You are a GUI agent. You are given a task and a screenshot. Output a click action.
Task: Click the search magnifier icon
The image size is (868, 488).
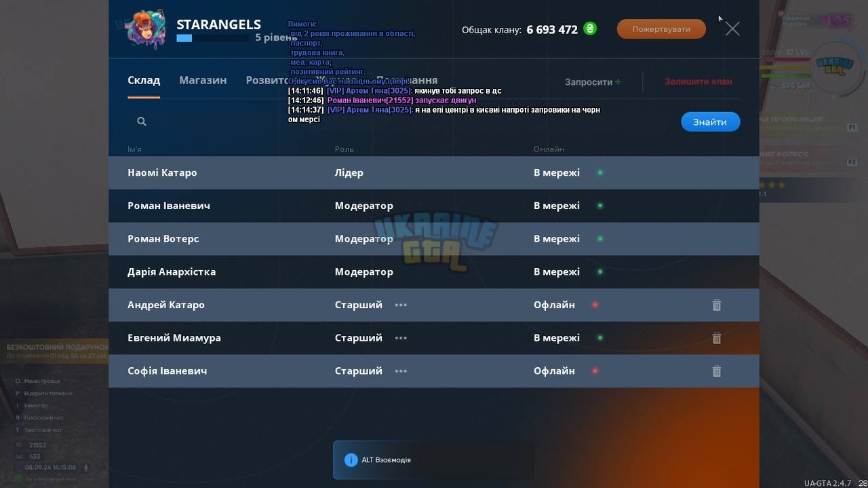pyautogui.click(x=142, y=121)
